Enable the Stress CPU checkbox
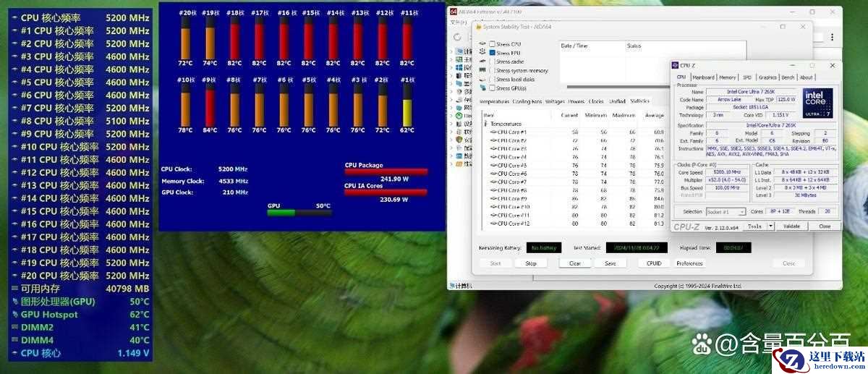The image size is (868, 374). tap(493, 44)
